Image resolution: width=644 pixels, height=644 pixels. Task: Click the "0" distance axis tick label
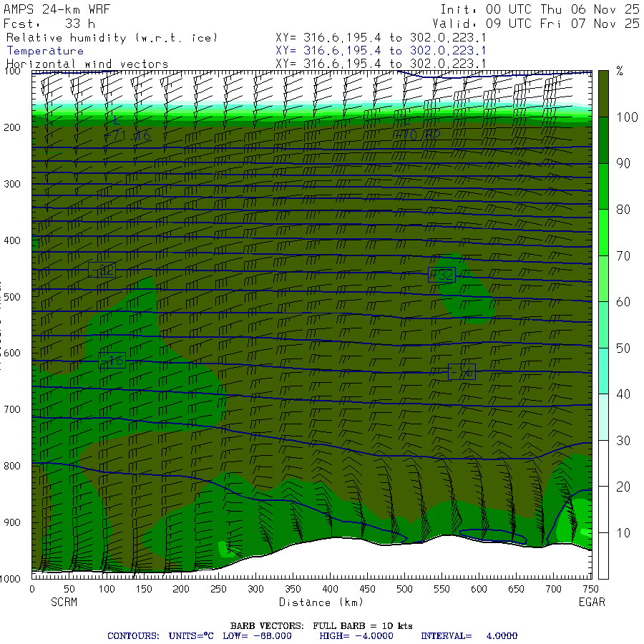(32, 590)
